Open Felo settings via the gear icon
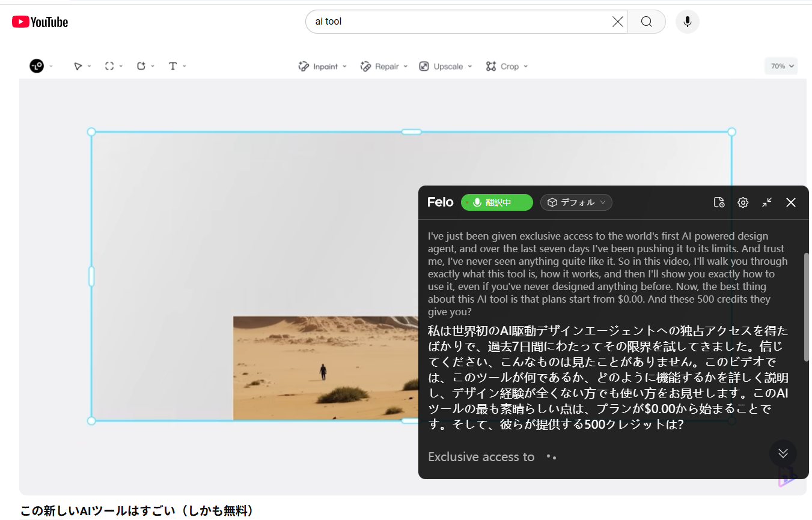The image size is (812, 520). (743, 202)
